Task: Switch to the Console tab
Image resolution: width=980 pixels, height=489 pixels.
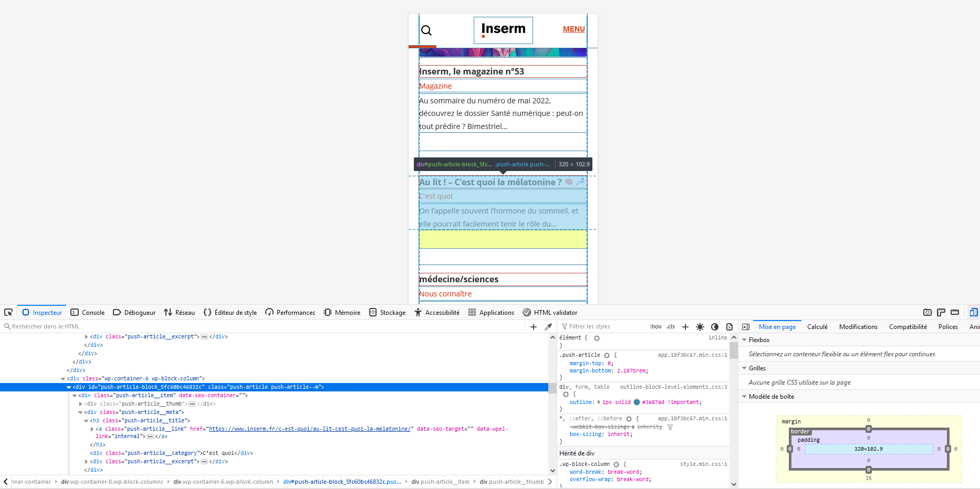Action: [88, 312]
